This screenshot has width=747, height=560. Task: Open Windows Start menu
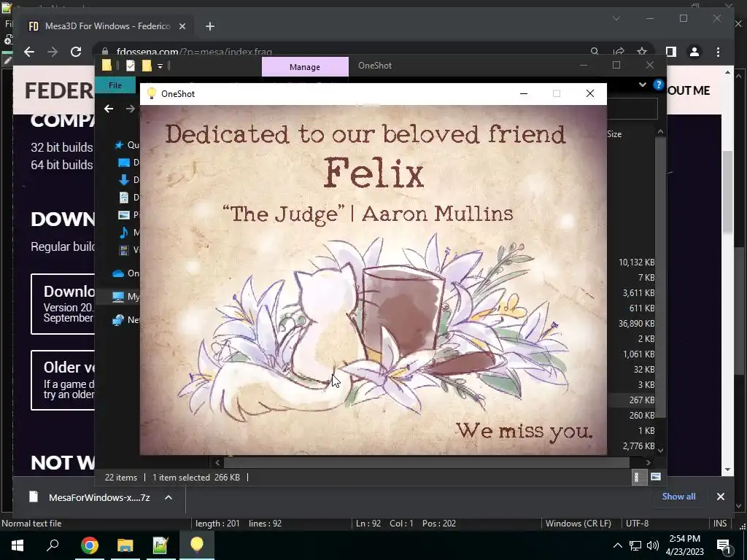pos(18,545)
